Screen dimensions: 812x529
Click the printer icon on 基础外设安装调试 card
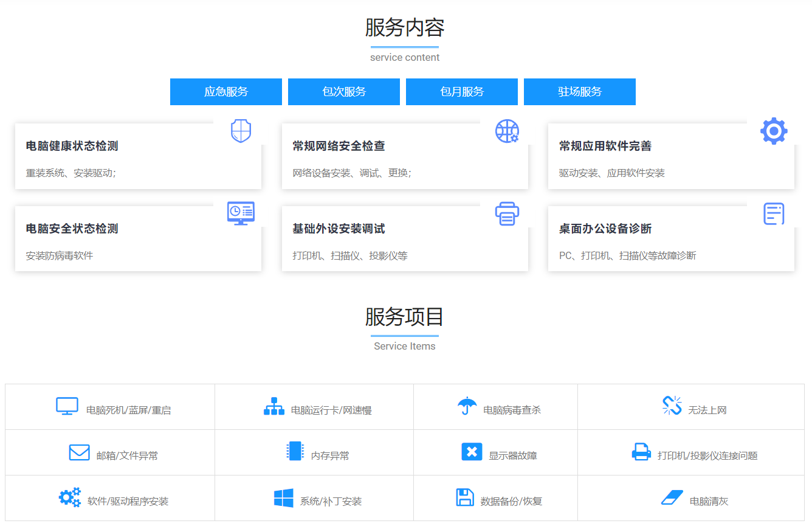click(x=507, y=213)
